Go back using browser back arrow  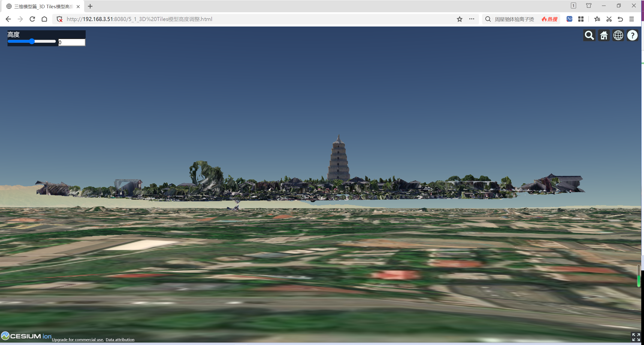coord(8,19)
